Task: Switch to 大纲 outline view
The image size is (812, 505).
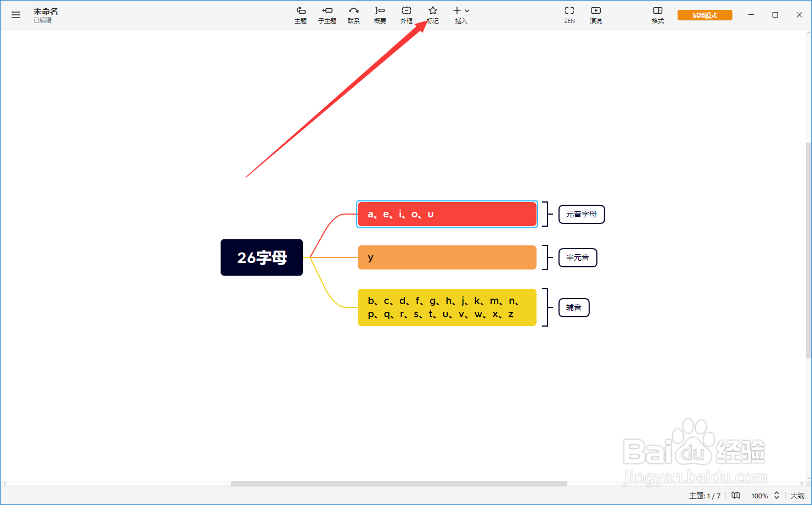Action: 797,496
